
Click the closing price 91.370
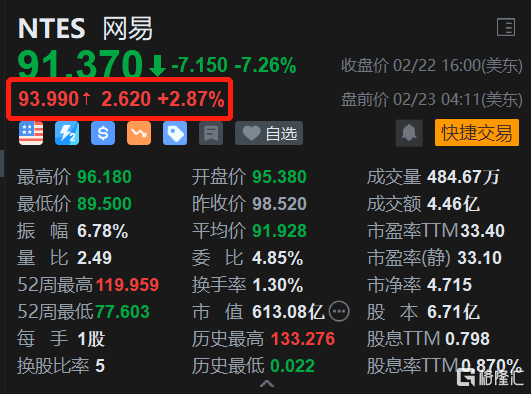click(80, 64)
